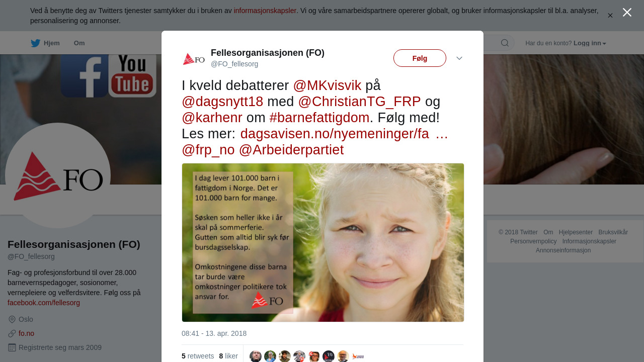Open the informasjonskapsler link in notice
This screenshot has height=362, width=644.
tap(265, 11)
